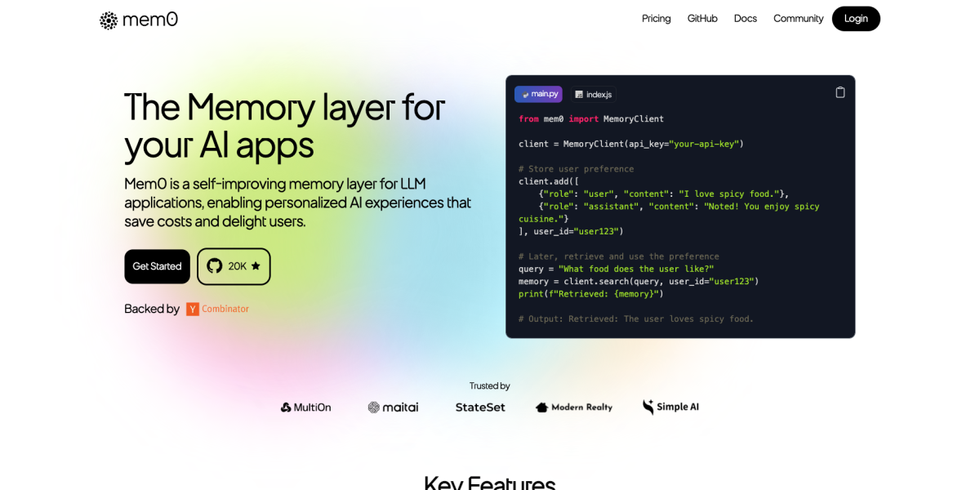The height and width of the screenshot is (490, 980).
Task: Switch to the main.py tab
Action: tap(538, 94)
